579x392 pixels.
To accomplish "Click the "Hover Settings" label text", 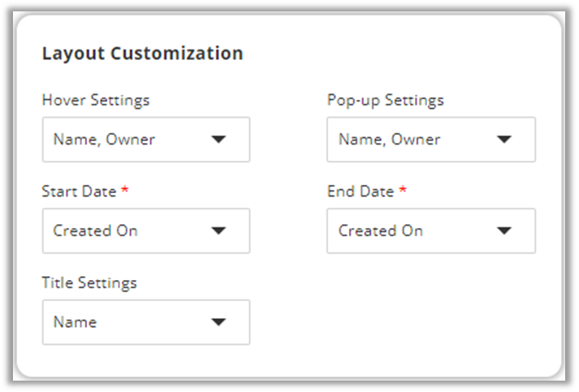I will click(96, 101).
